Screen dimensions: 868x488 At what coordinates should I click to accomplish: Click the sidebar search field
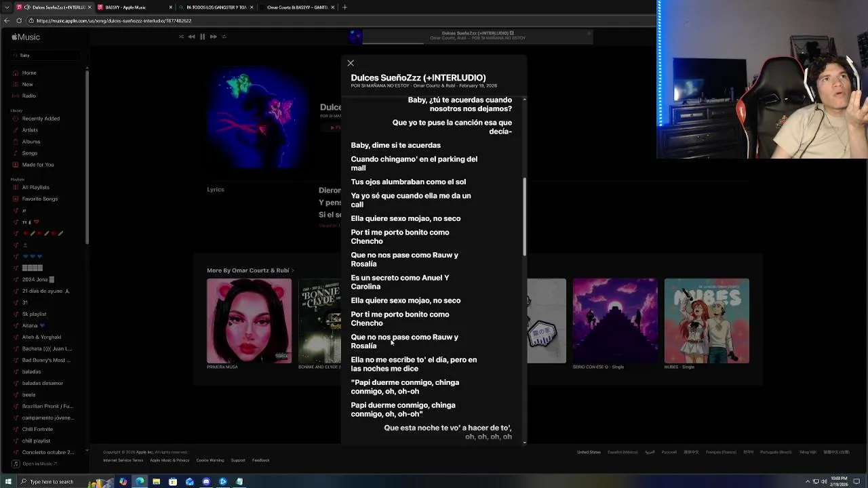click(x=46, y=55)
